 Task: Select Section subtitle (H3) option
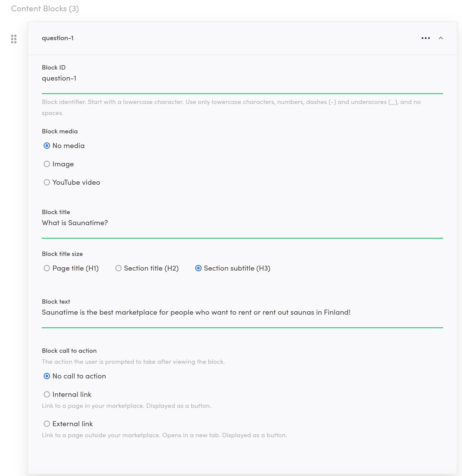coord(198,268)
